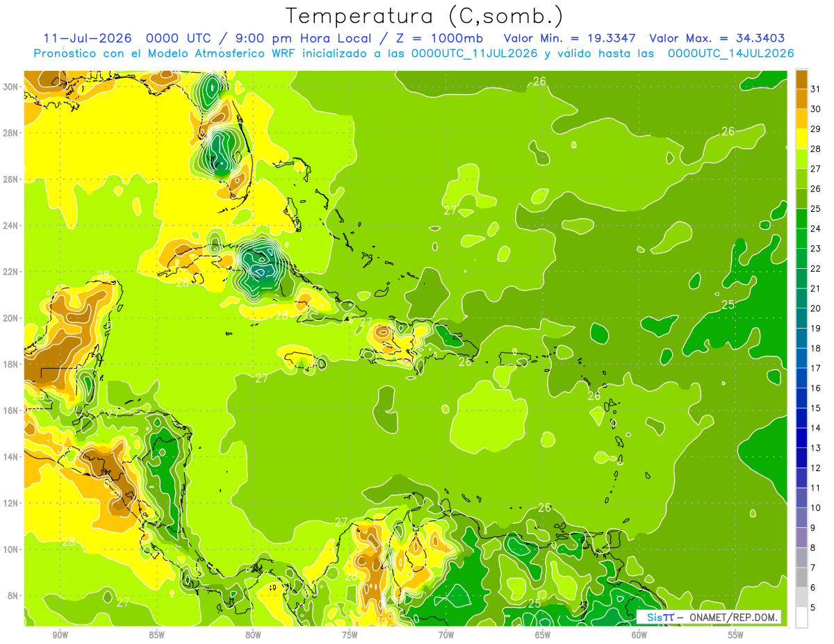The height and width of the screenshot is (644, 834).
Task: Click the '70W' longitude axis label
Action: coord(446,635)
